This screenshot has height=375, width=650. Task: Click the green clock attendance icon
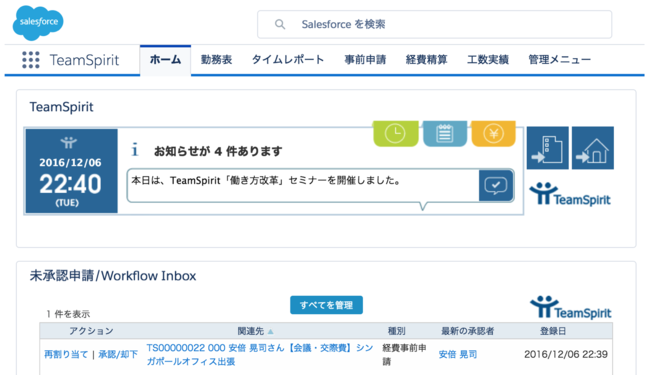[395, 133]
